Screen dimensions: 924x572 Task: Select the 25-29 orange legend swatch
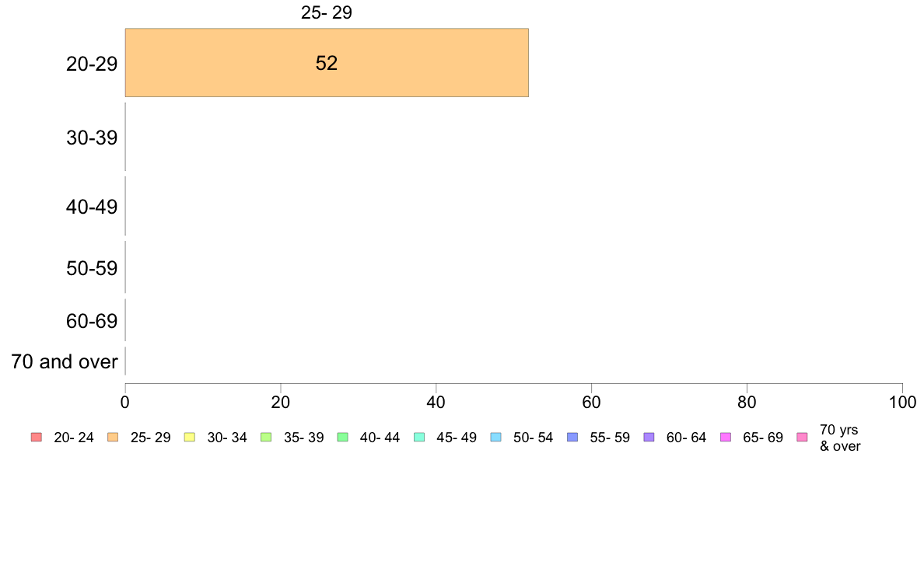pyautogui.click(x=113, y=437)
